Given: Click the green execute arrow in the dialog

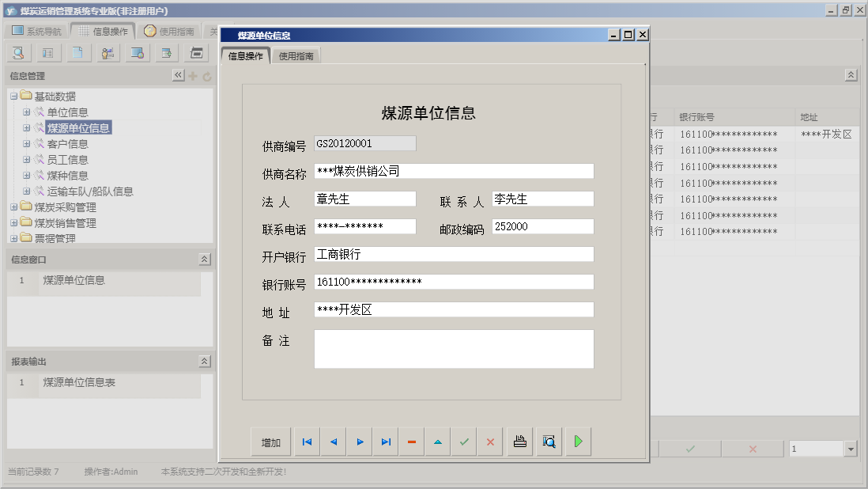Looking at the screenshot, I should click(x=577, y=442).
